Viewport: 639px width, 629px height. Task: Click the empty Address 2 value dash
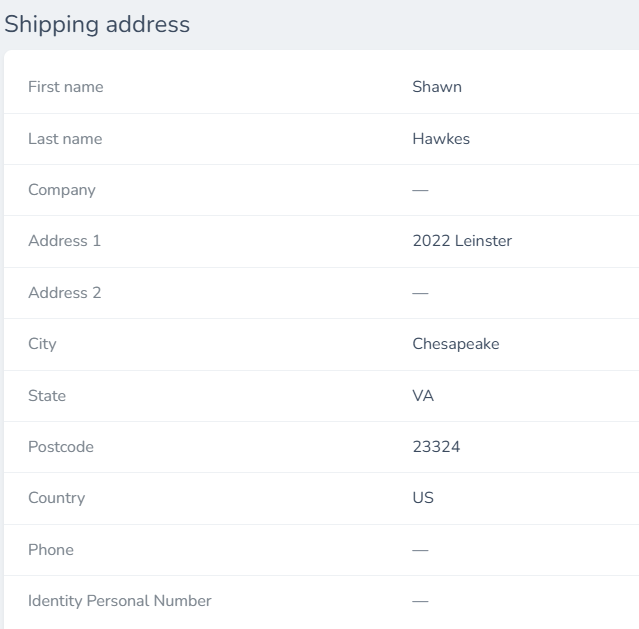(420, 293)
